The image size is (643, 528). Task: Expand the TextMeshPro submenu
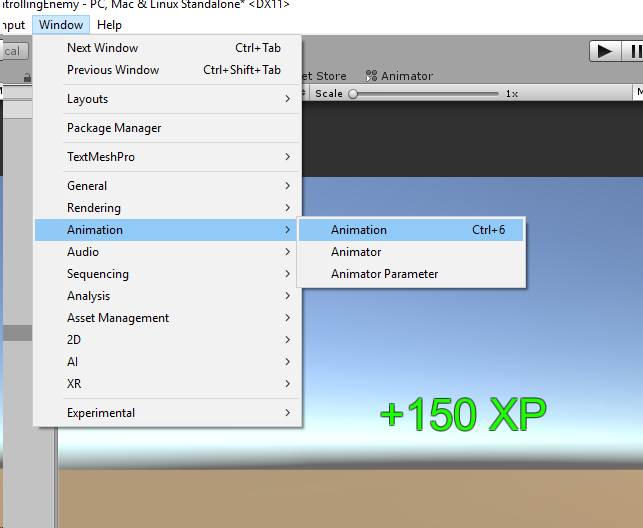coord(168,157)
